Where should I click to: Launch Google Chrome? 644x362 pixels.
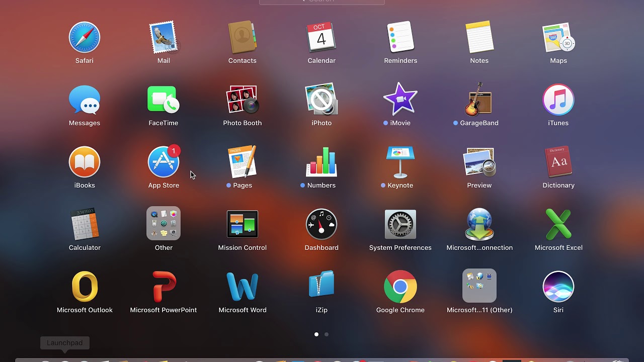click(400, 287)
